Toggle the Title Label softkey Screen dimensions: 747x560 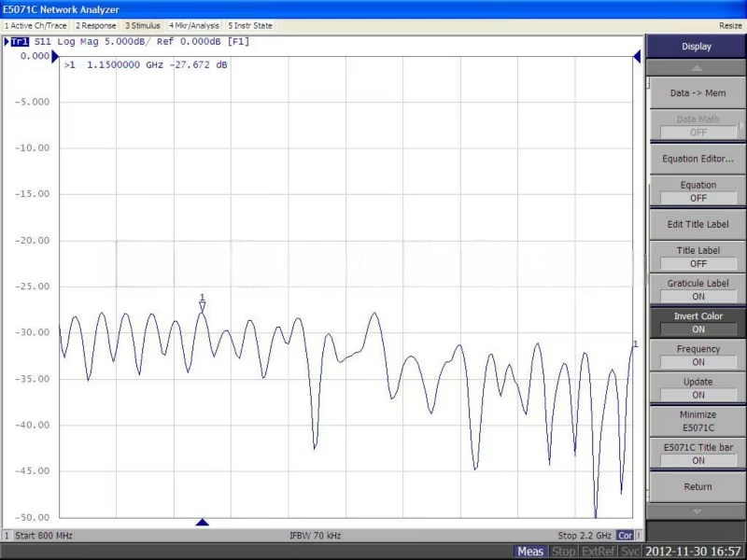[698, 257]
